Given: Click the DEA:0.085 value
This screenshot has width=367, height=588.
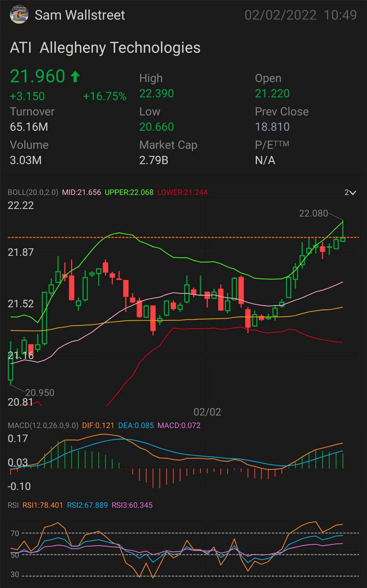Looking at the screenshot, I should coord(136,425).
